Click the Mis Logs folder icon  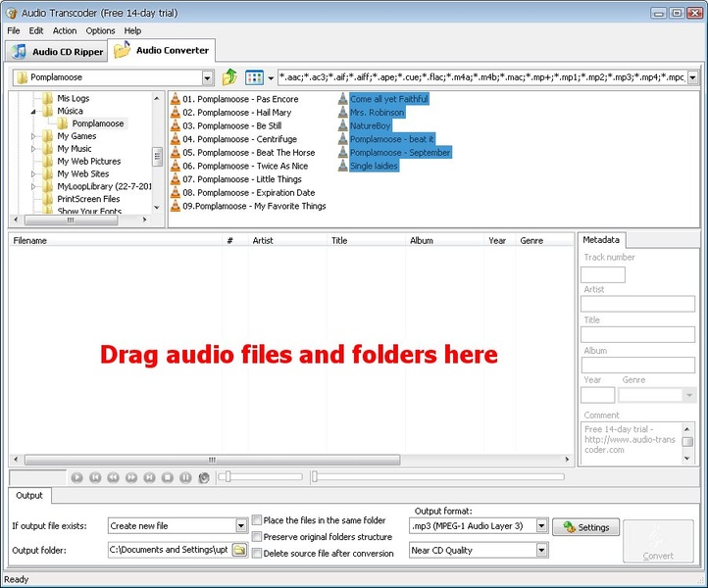[47, 98]
